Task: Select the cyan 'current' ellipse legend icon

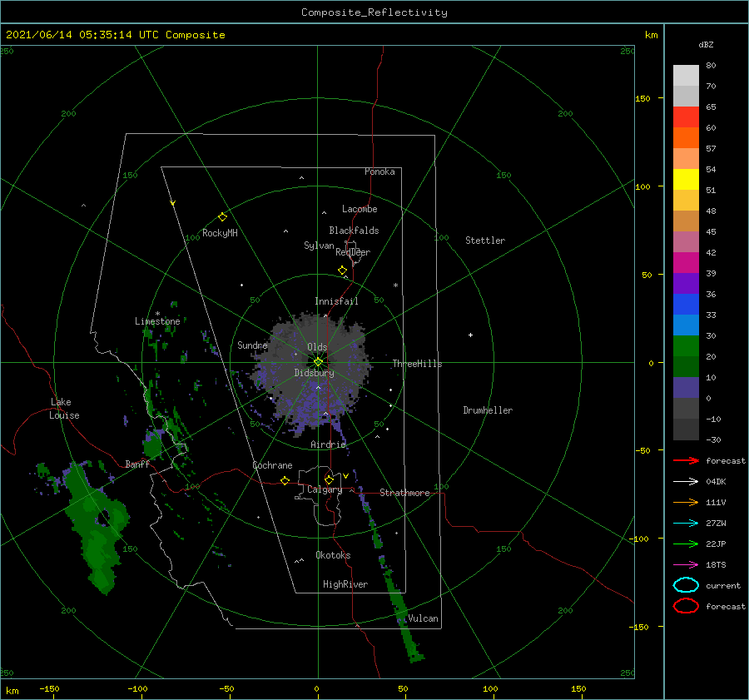Action: tap(686, 585)
